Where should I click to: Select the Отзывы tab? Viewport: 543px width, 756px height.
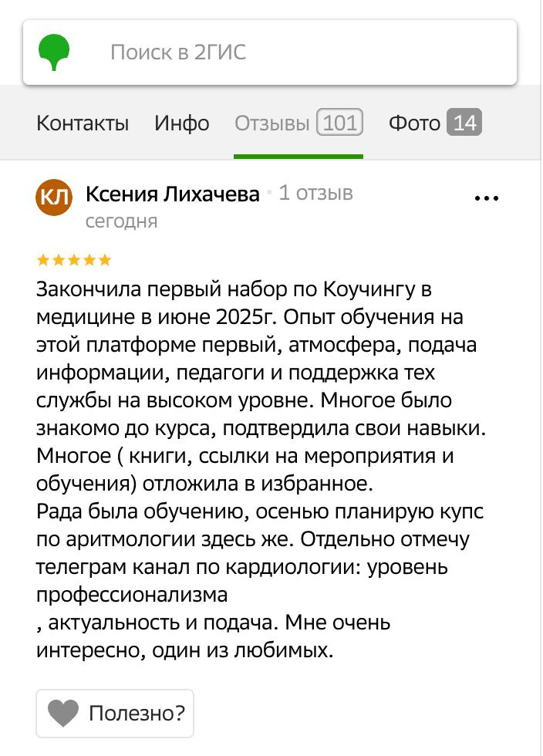coord(298,123)
